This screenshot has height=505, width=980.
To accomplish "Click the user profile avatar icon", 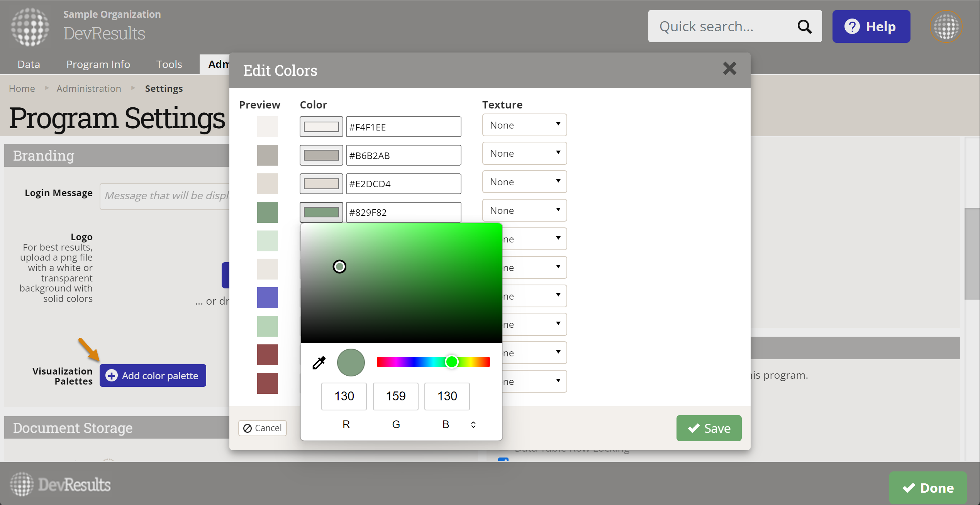I will pos(946,27).
